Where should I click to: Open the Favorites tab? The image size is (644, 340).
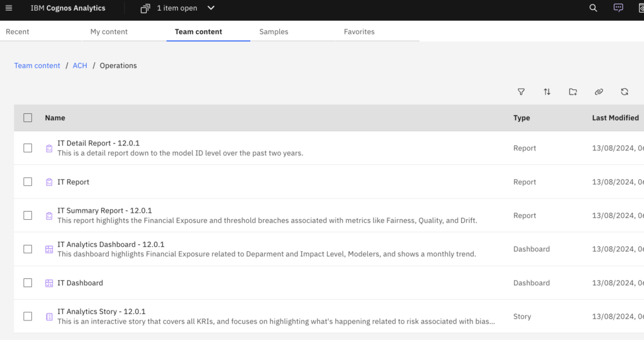[x=359, y=31]
